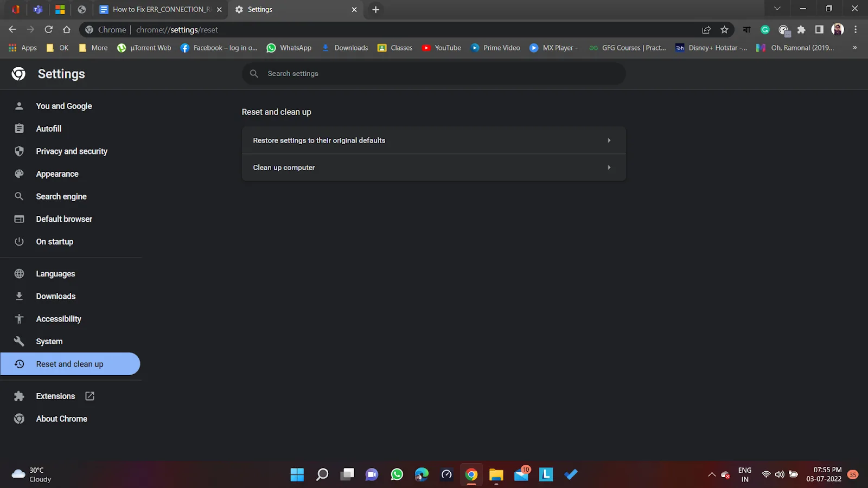Switch to the How to Fix ERR_CONNECTION tab
Viewport: 868px width, 488px height.
tap(161, 10)
